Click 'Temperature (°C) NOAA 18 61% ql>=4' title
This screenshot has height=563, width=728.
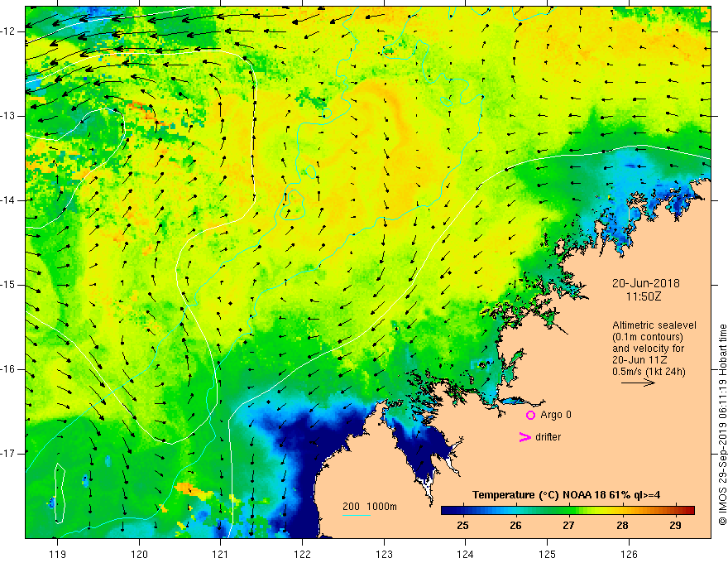pos(566,495)
